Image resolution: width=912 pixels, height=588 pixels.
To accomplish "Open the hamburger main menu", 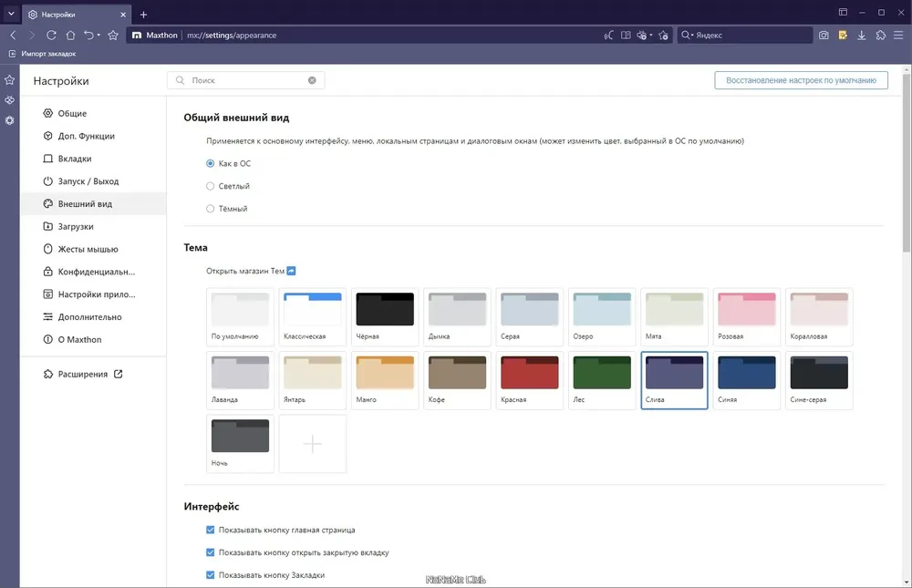I will 899,35.
